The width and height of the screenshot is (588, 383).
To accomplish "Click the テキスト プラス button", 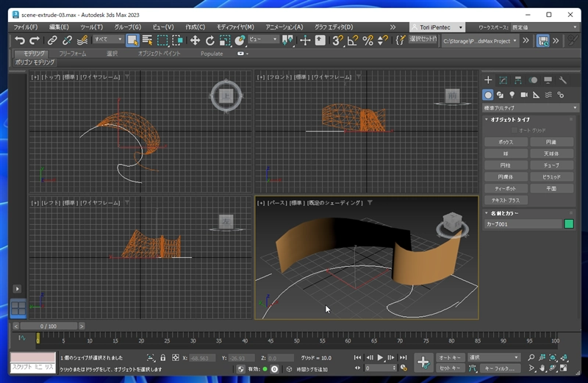I will [x=506, y=200].
